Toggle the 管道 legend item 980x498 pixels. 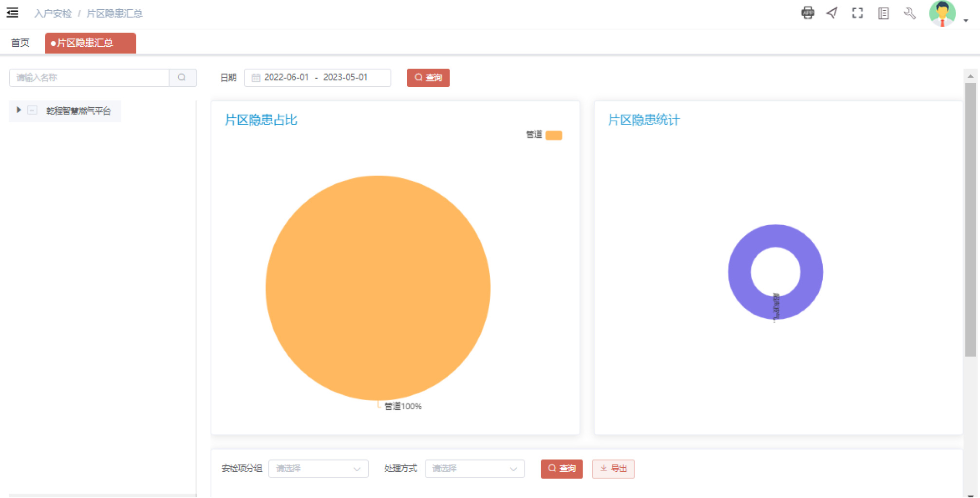553,135
